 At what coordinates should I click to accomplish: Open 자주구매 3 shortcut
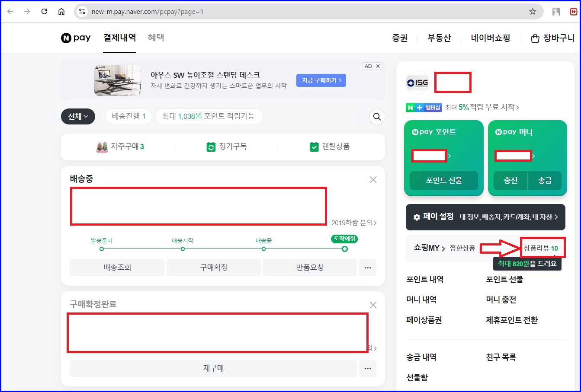(120, 147)
